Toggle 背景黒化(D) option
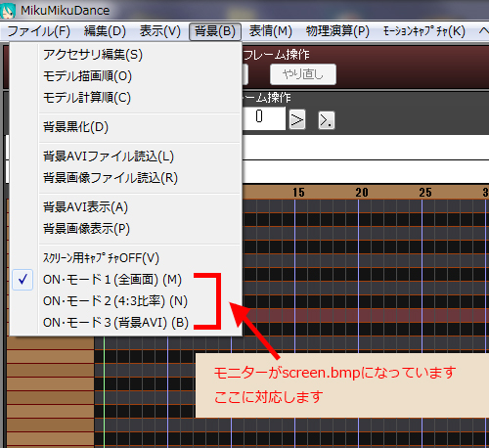Screen dimensions: 489x448 click(x=125, y=127)
